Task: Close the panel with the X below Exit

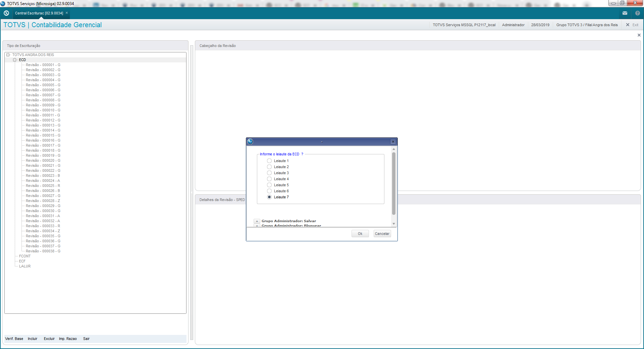Action: [639, 35]
